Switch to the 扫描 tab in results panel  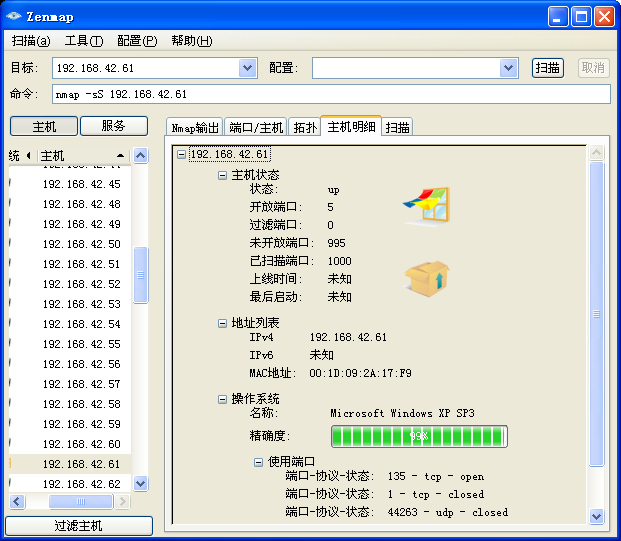[x=397, y=128]
